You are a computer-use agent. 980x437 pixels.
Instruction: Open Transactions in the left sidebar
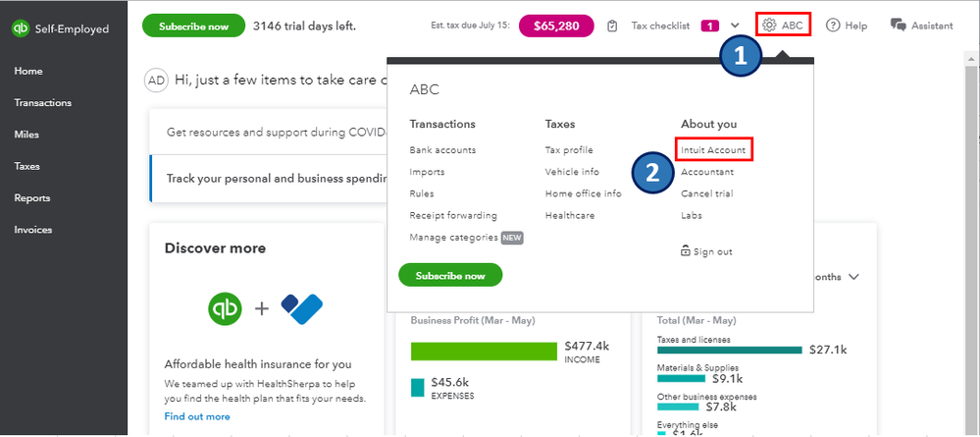tap(42, 103)
